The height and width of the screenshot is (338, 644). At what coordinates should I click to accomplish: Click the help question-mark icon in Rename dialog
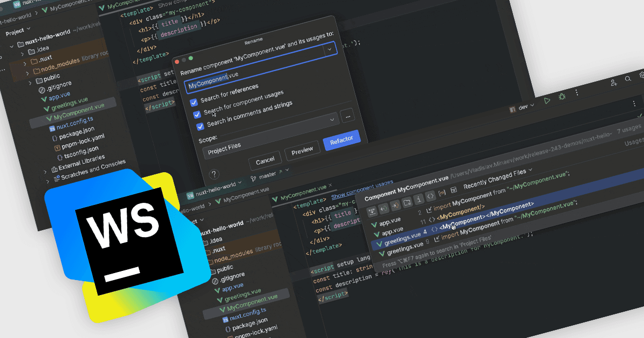point(214,174)
